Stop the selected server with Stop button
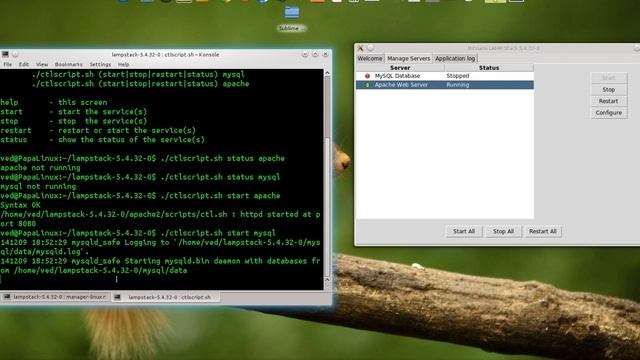The image size is (640, 360). (609, 89)
